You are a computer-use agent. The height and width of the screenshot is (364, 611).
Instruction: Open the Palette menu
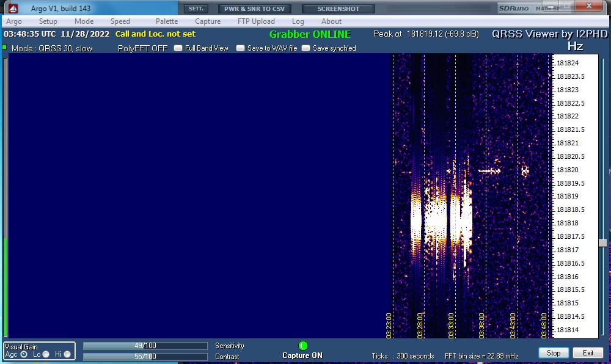[167, 21]
